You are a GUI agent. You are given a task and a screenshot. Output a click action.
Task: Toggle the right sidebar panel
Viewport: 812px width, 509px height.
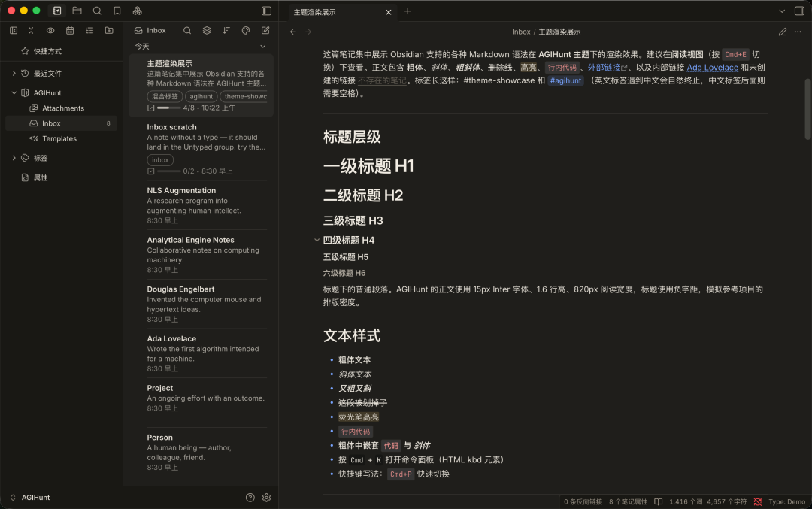point(799,11)
